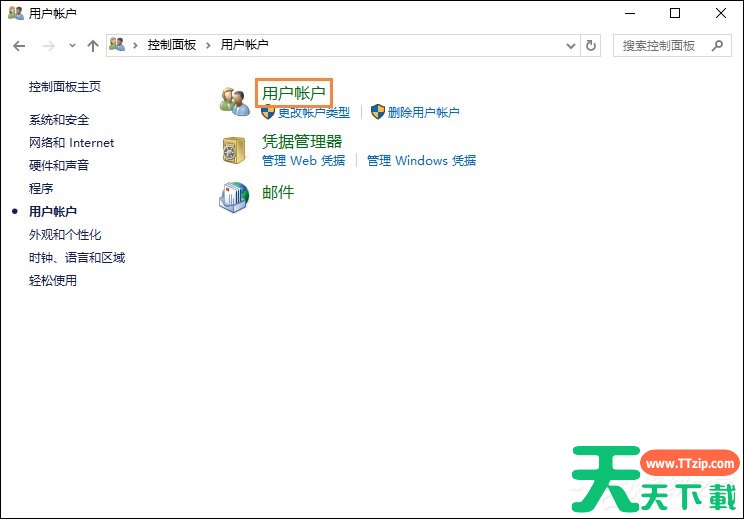Open the 管理 Windows 凭据 link
Screen dimensions: 744x519
(x=421, y=160)
